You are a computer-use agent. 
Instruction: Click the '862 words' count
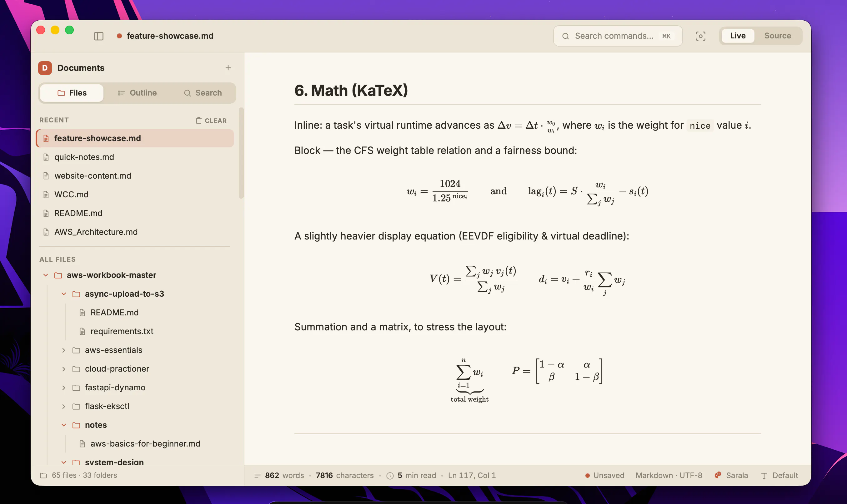284,476
